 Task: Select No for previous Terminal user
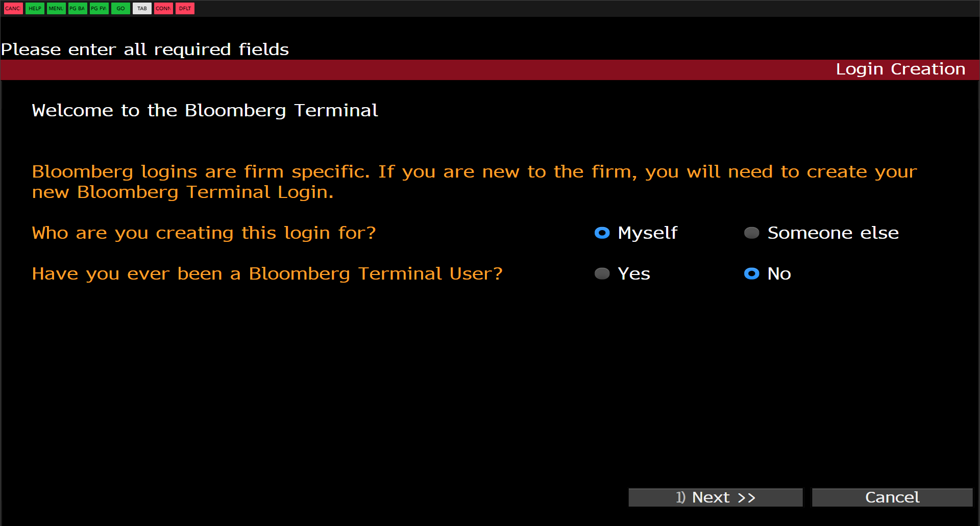(751, 274)
